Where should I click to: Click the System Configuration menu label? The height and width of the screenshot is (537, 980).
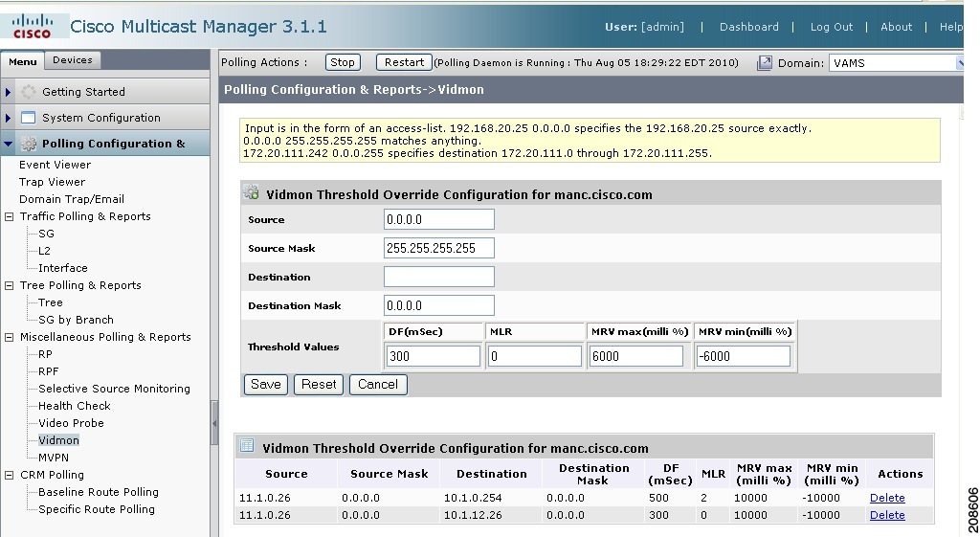click(x=101, y=118)
